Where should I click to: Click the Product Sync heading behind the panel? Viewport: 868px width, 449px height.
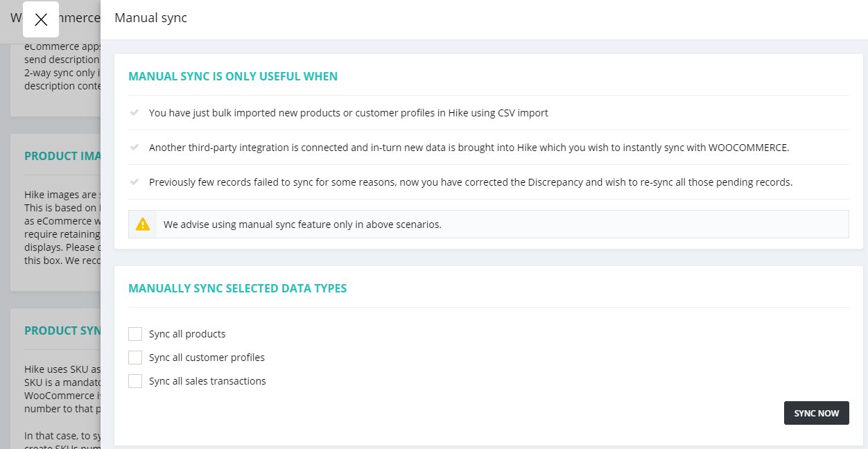pyautogui.click(x=62, y=331)
